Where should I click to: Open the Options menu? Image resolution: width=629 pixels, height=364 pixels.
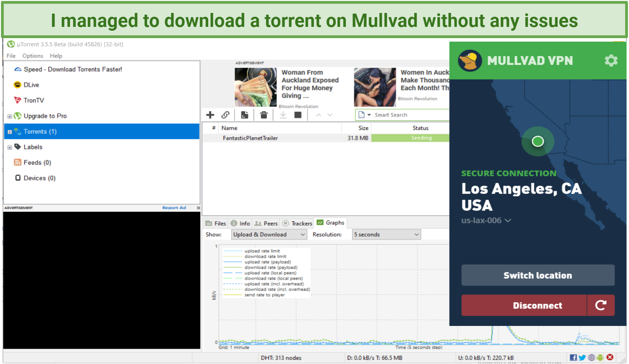pyautogui.click(x=32, y=55)
